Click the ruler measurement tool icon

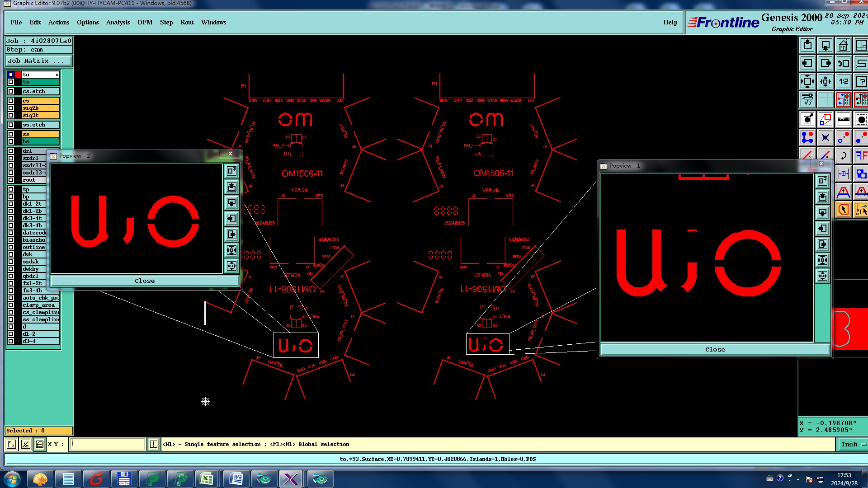click(843, 120)
